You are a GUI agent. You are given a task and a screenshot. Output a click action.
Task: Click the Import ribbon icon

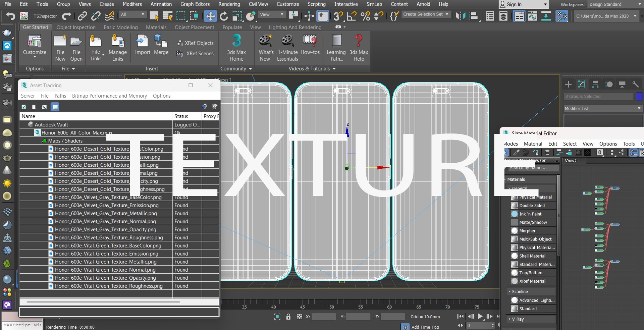point(143,45)
